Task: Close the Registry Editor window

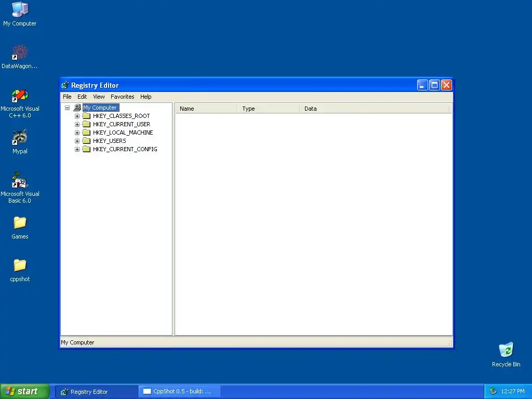Action: tap(446, 85)
